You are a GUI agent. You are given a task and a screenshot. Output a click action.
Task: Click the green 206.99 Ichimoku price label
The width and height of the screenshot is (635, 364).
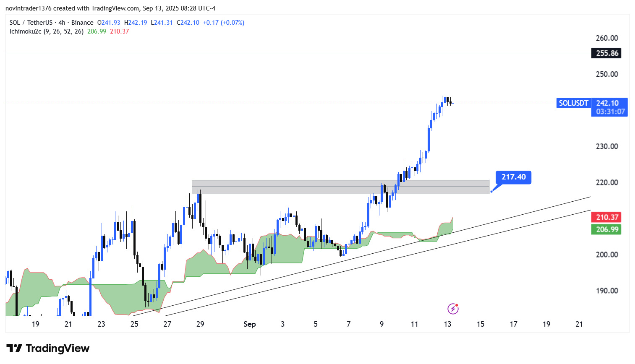tap(606, 229)
